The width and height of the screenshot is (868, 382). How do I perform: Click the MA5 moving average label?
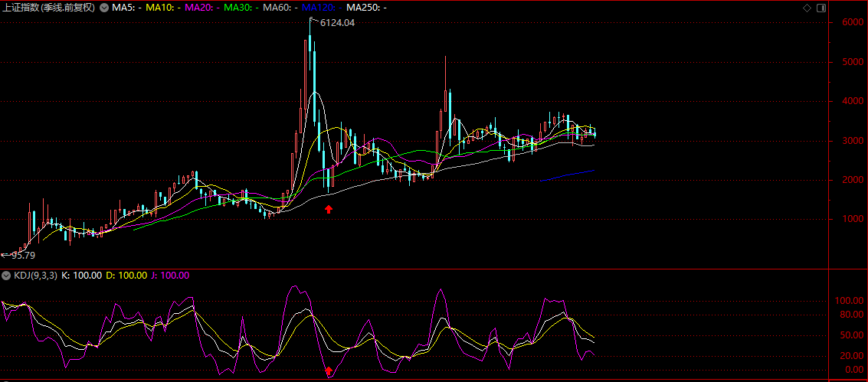(127, 8)
